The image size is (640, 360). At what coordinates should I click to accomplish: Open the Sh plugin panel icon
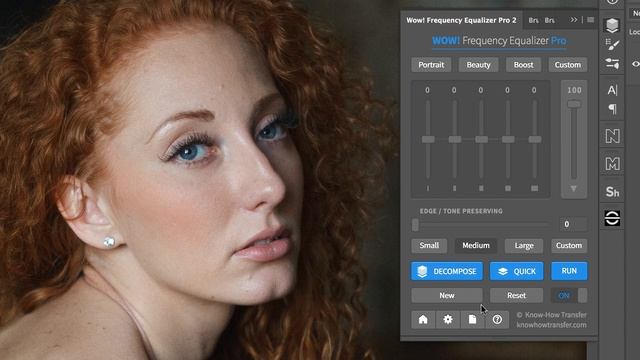point(612,191)
